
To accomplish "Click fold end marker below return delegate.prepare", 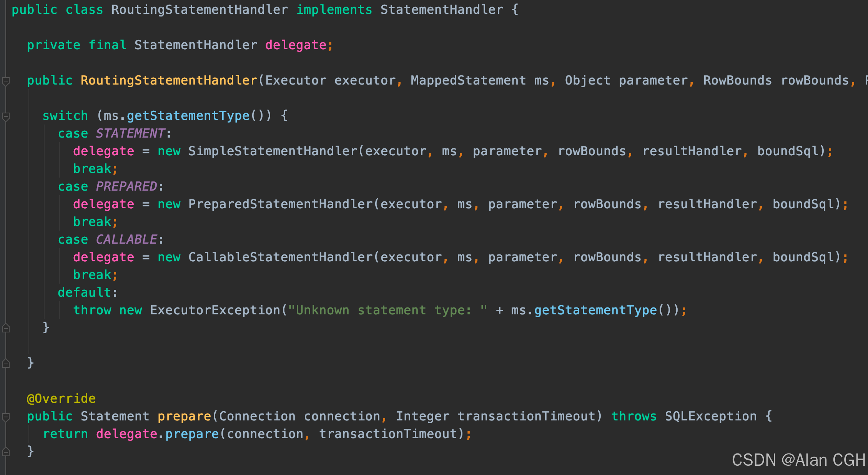I will 6,452.
